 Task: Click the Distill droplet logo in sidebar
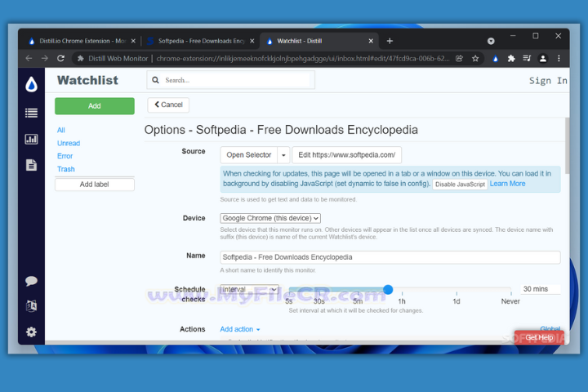click(32, 84)
